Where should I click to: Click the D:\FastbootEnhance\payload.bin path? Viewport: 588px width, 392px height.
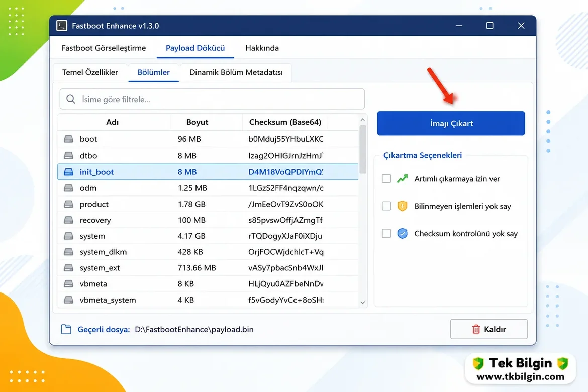[194, 329]
